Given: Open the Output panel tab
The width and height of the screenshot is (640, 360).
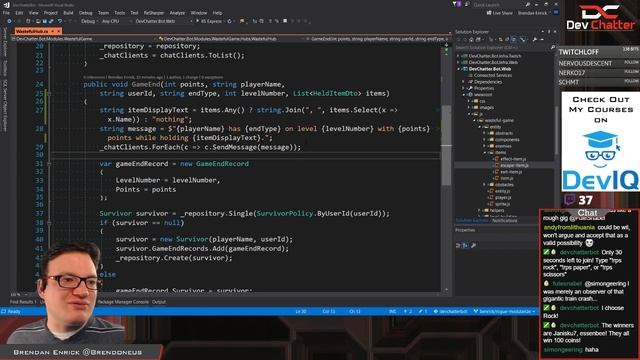Looking at the screenshot, I should coord(159,302).
